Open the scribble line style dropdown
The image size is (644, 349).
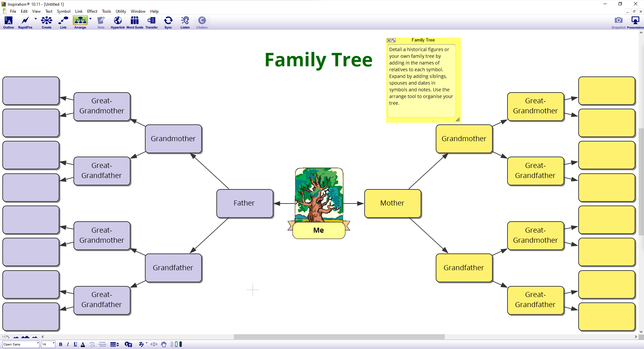click(147, 343)
